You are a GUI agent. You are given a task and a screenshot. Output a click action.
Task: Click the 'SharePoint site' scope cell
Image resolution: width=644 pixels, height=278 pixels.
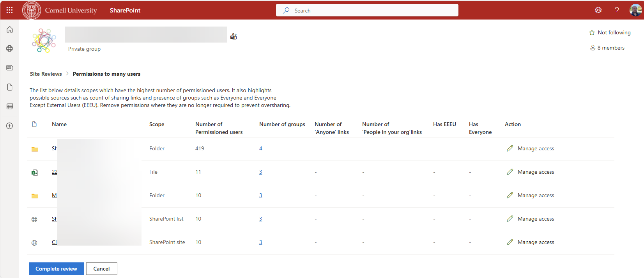click(167, 242)
